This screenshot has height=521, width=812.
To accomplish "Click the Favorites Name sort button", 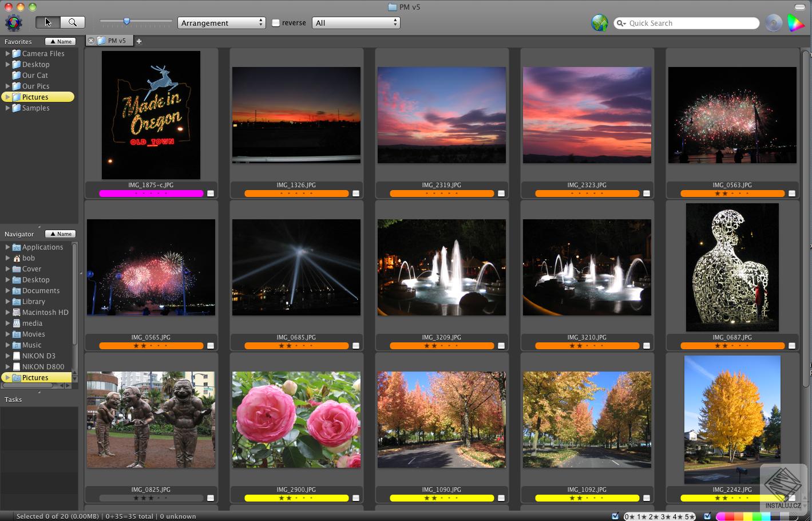I will point(60,41).
